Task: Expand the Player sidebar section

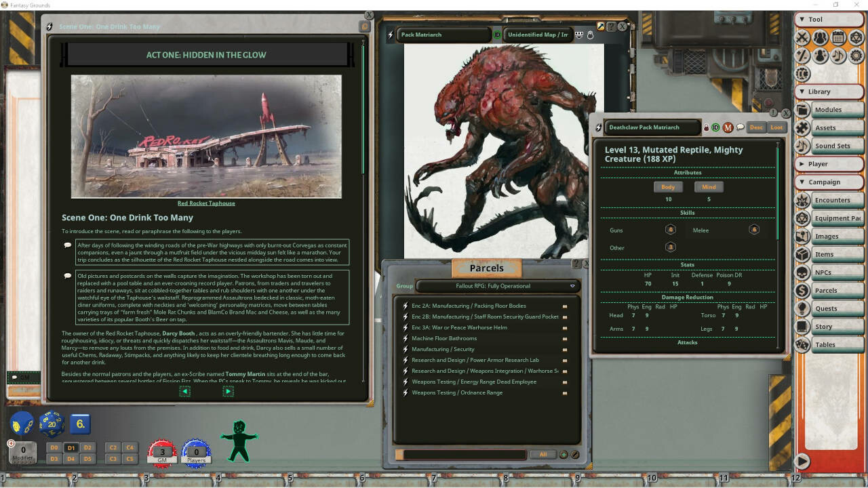Action: tap(802, 163)
